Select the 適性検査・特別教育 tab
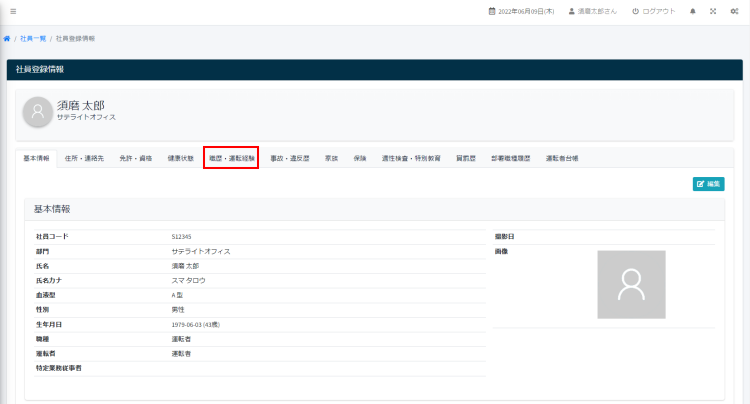 (x=410, y=158)
